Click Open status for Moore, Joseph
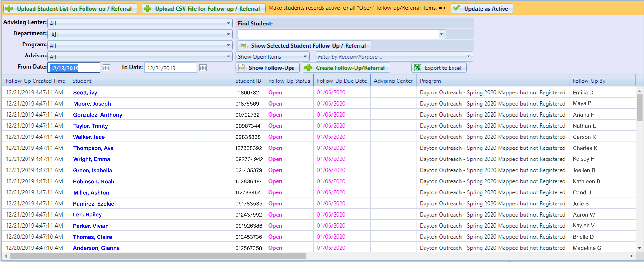This screenshot has height=262, width=644. tap(275, 103)
